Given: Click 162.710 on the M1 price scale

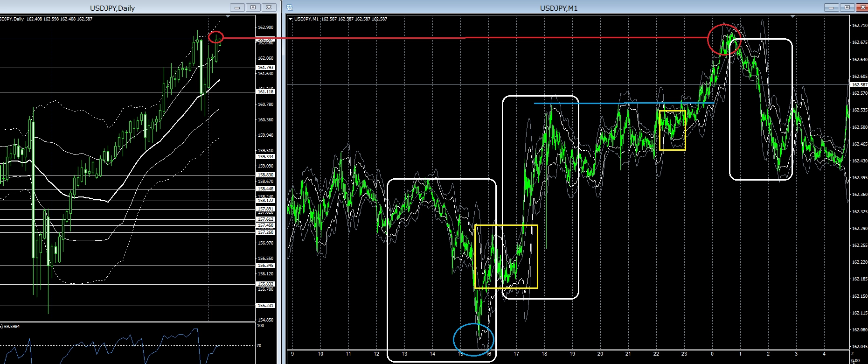Looking at the screenshot, I should [x=860, y=26].
